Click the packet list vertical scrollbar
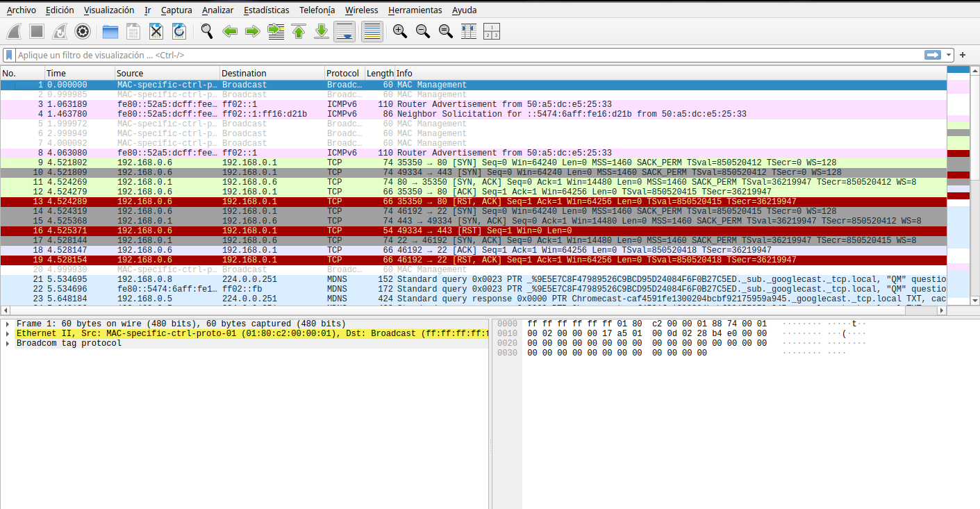The image size is (980, 509). pos(974,184)
